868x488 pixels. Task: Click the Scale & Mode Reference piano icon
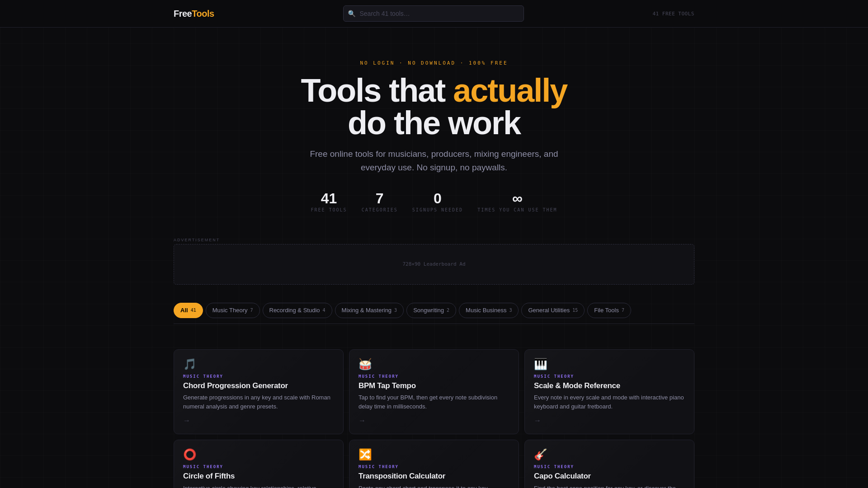(x=540, y=364)
